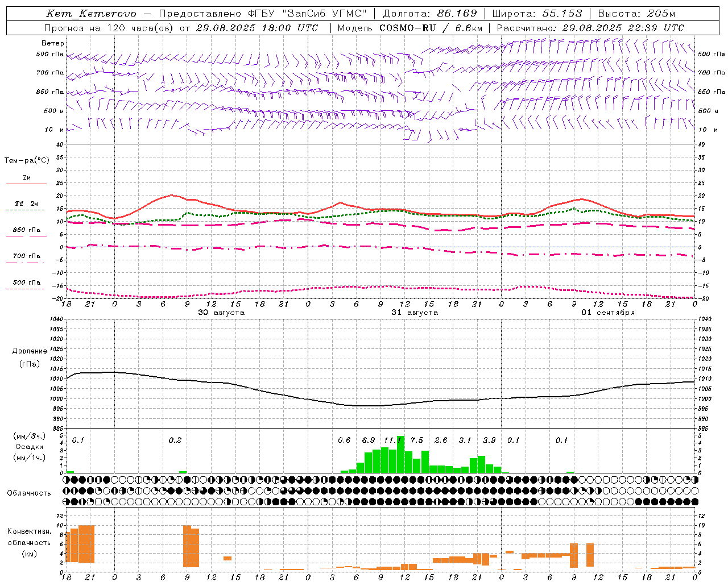This screenshot has height=582, width=728.
Task: Click the date label 30 августа
Action: 221,313
